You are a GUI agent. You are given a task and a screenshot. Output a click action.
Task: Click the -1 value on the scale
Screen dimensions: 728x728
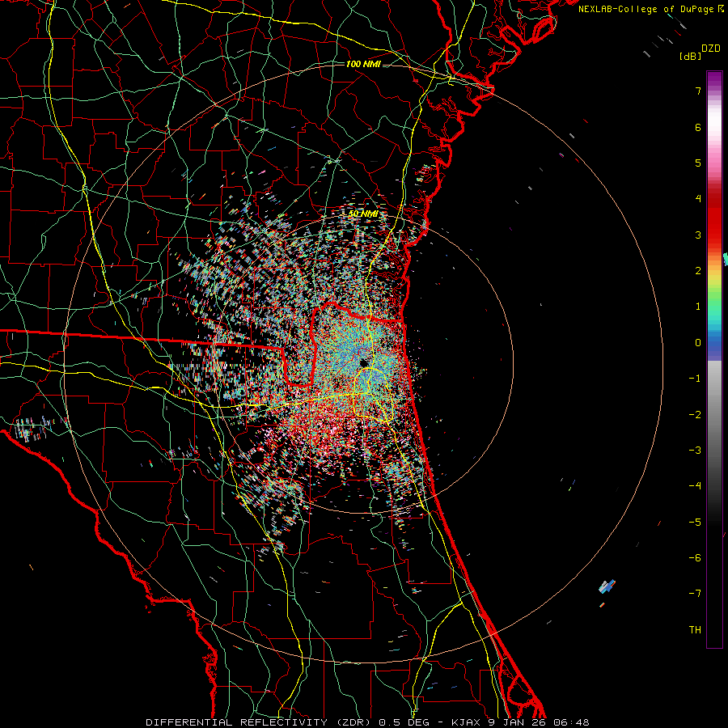click(695, 379)
